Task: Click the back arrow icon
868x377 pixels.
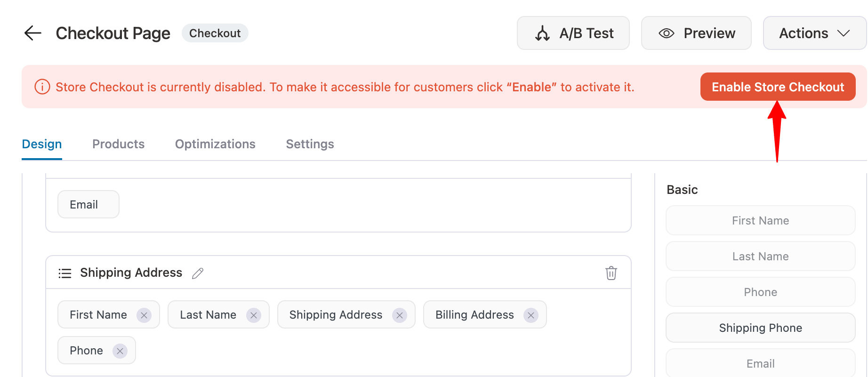Action: tap(33, 33)
